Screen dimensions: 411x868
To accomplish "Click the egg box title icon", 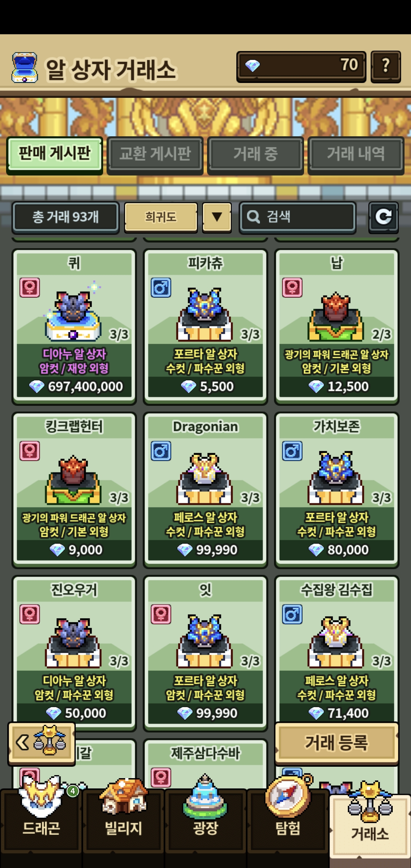I will tap(25, 68).
